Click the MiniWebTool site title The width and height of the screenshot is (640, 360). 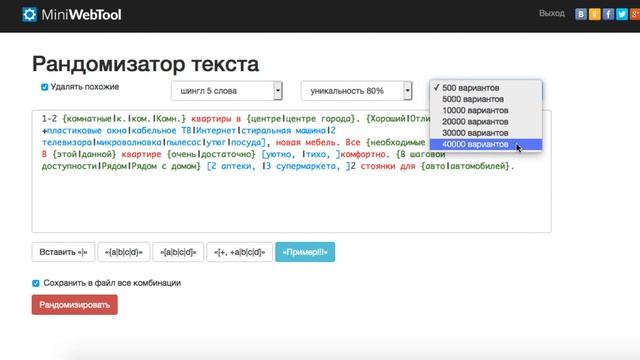point(81,15)
